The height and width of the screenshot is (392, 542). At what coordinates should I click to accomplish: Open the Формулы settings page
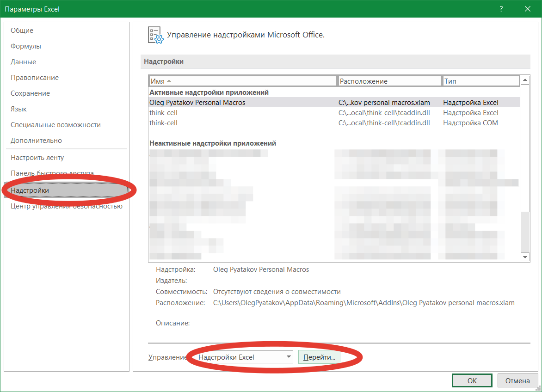click(26, 46)
